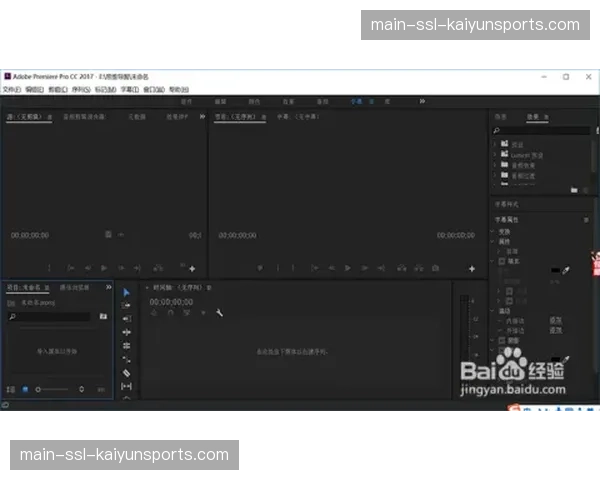Add marker in the Program monitor
Viewport: 600px width, 480px height.
(260, 268)
